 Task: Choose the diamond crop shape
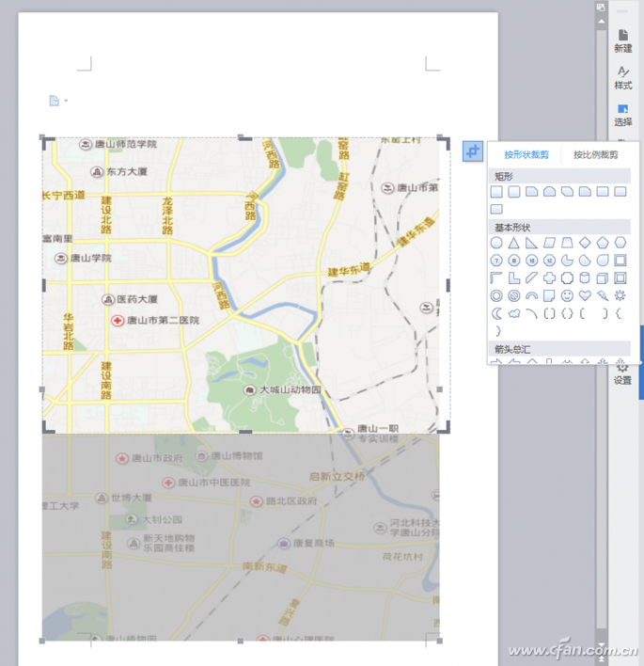tap(585, 243)
